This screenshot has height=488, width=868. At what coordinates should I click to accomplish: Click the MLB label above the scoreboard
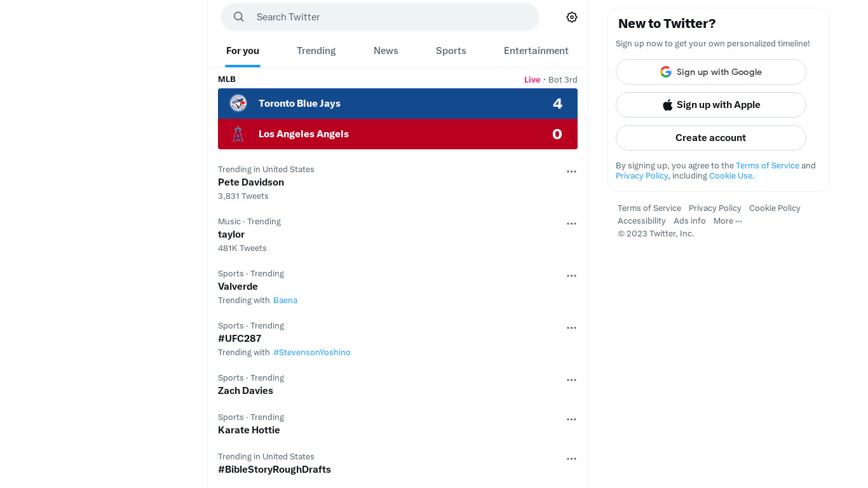227,79
